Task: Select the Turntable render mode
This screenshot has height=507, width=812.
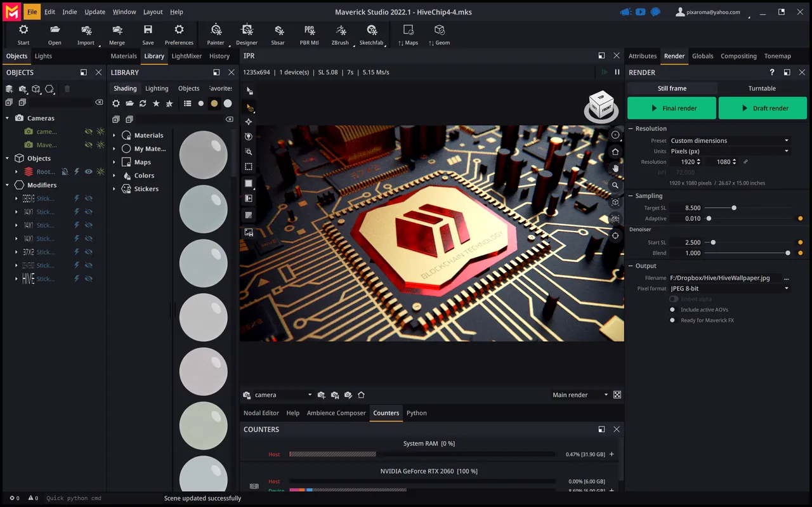Action: pyautogui.click(x=762, y=88)
